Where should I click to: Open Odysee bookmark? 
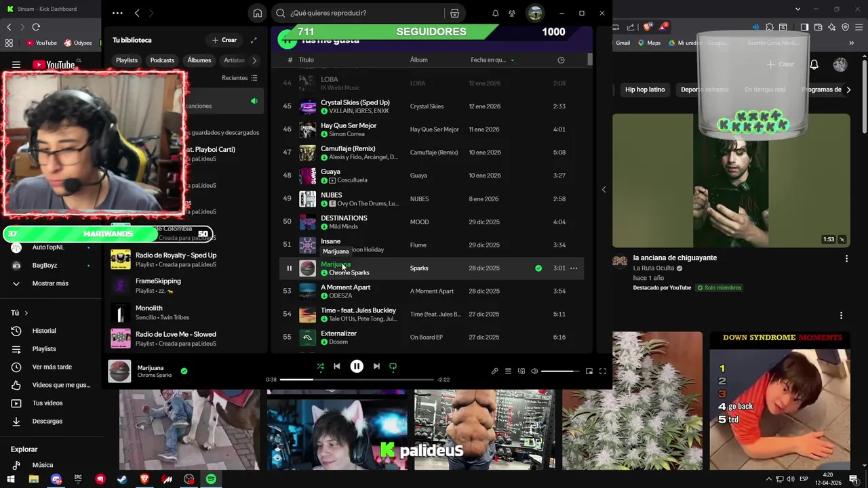78,43
